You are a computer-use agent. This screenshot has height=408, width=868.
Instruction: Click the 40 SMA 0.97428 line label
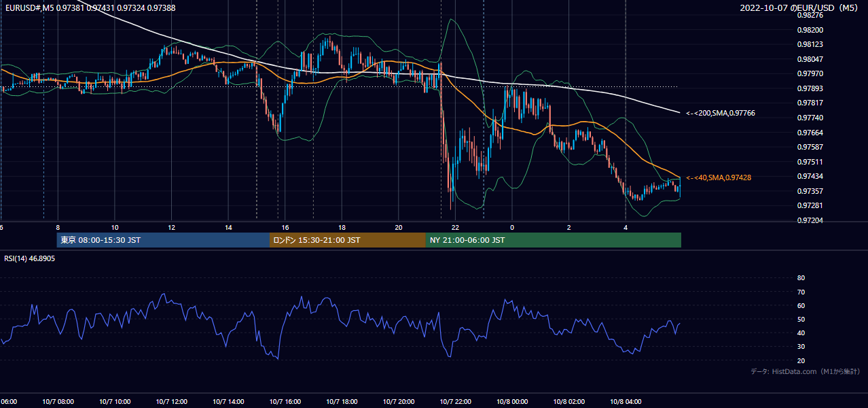(719, 177)
